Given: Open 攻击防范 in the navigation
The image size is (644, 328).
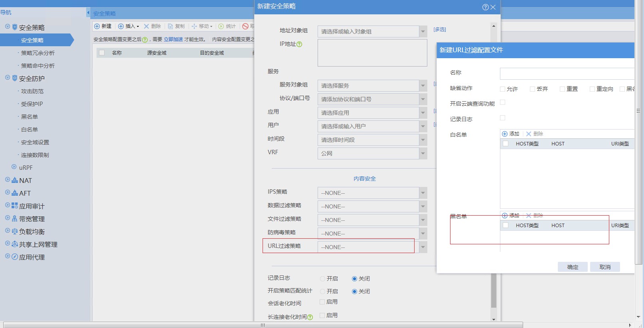Looking at the screenshot, I should [x=32, y=91].
